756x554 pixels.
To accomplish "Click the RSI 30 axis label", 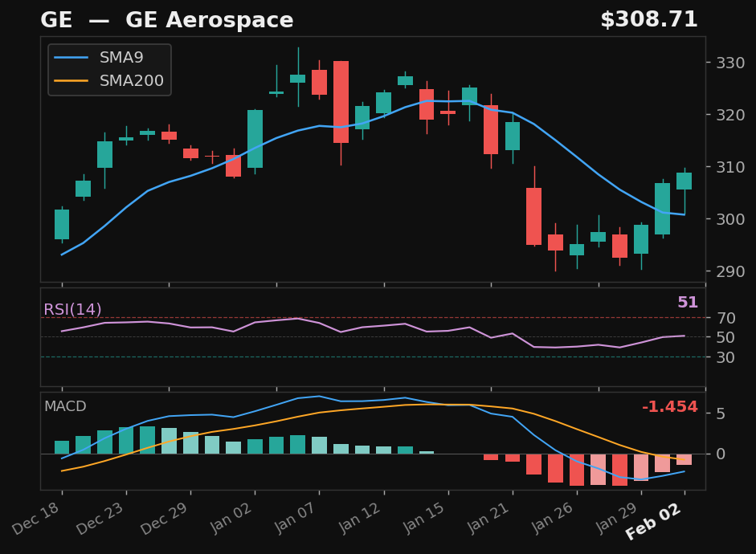I will pos(725,358).
